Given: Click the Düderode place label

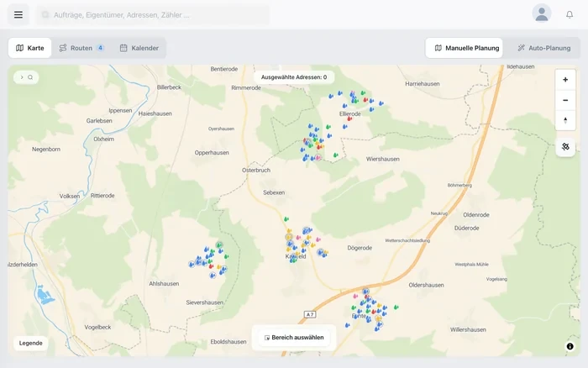Looking at the screenshot, I should pyautogui.click(x=466, y=228).
